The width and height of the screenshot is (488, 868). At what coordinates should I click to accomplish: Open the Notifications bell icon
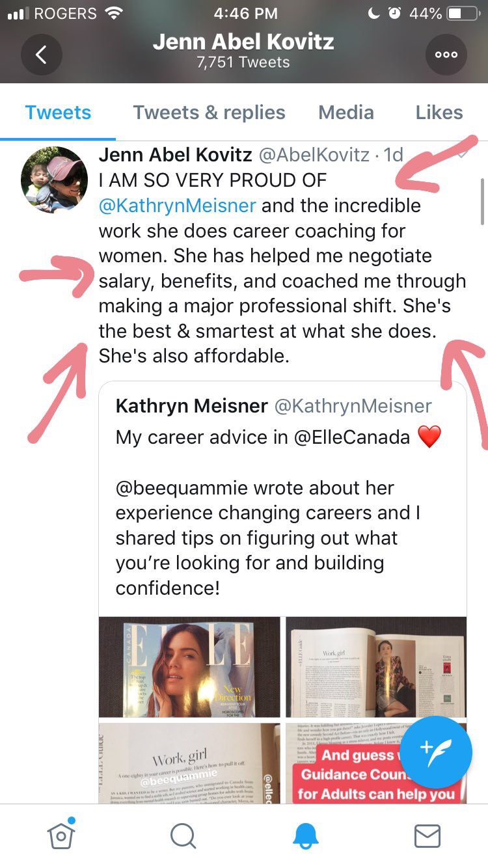click(x=305, y=835)
